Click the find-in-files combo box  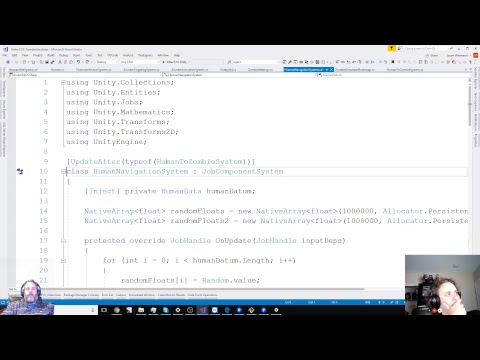255,62
